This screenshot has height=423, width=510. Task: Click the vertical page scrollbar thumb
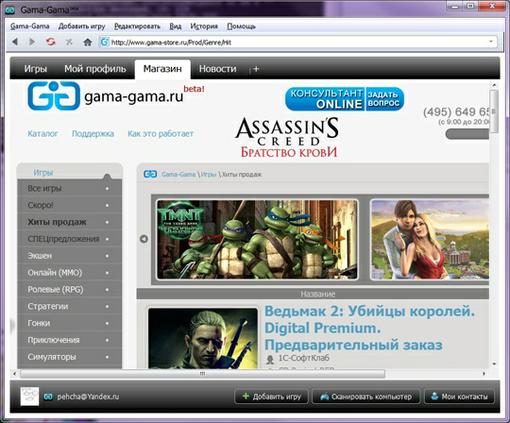click(494, 111)
